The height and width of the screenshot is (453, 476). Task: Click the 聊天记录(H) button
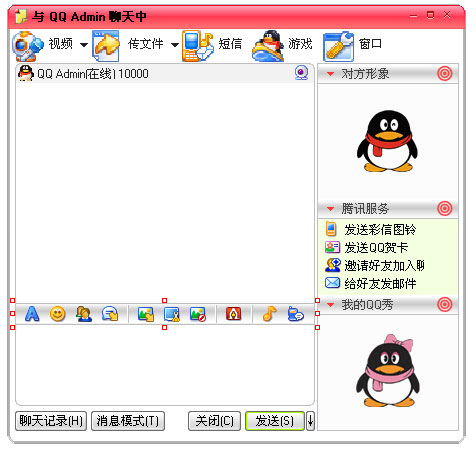pyautogui.click(x=51, y=421)
